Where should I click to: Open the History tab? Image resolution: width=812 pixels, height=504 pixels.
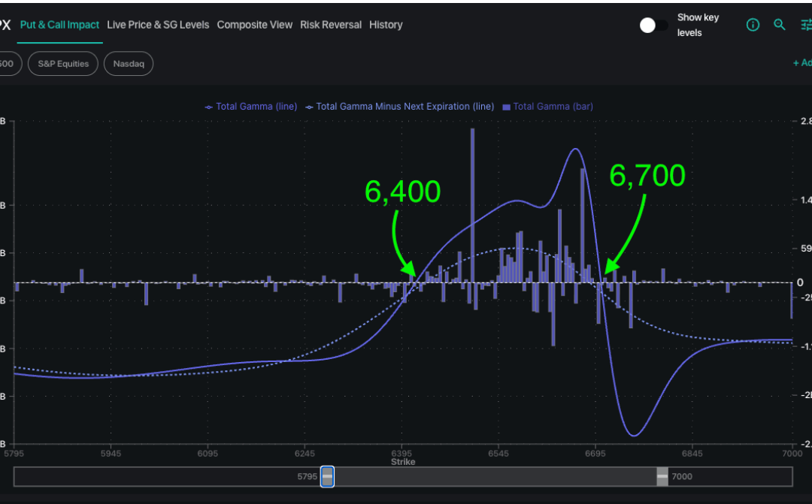(386, 24)
